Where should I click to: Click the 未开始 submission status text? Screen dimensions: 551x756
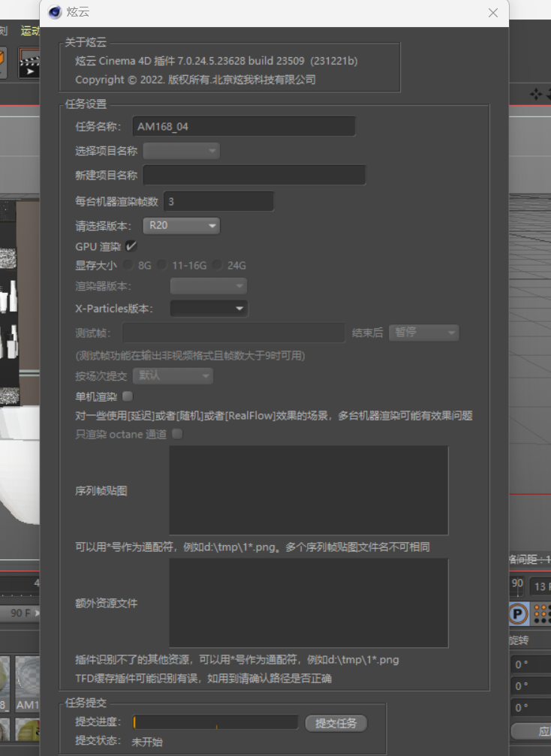pyautogui.click(x=147, y=742)
